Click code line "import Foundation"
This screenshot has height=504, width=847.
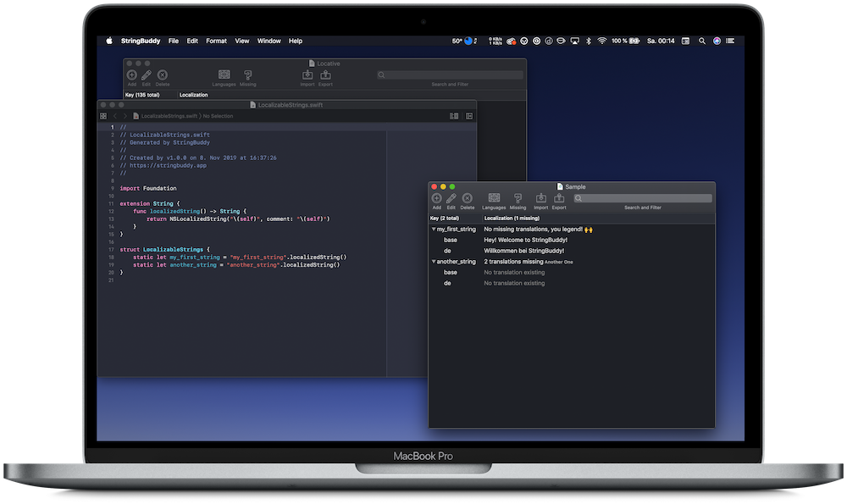pyautogui.click(x=148, y=189)
